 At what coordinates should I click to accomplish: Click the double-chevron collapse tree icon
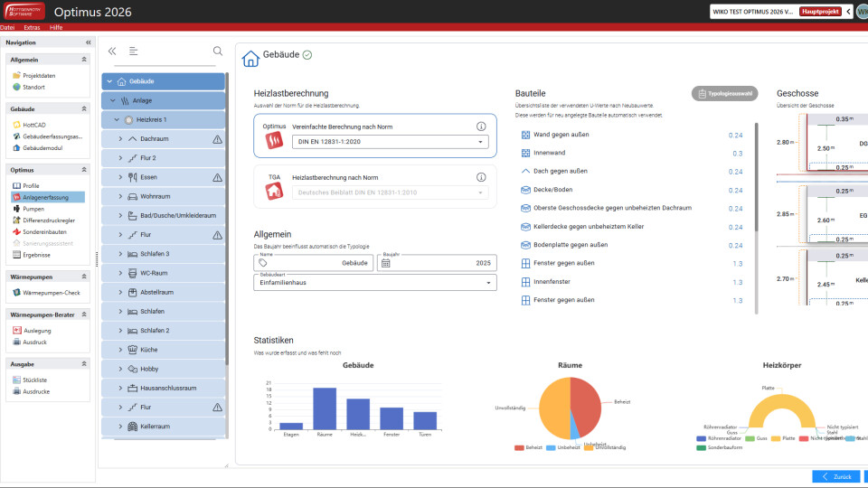coord(112,52)
